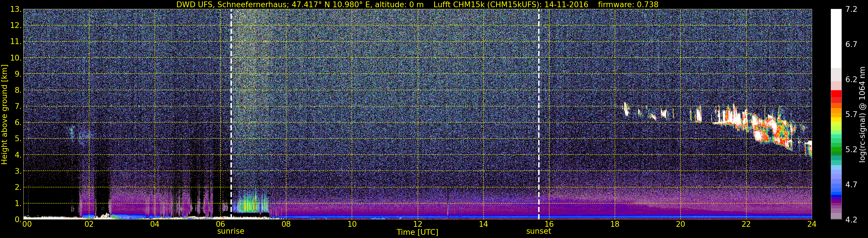Click the height axis tick label '1.'
The width and height of the screenshot is (868, 238).
point(18,204)
